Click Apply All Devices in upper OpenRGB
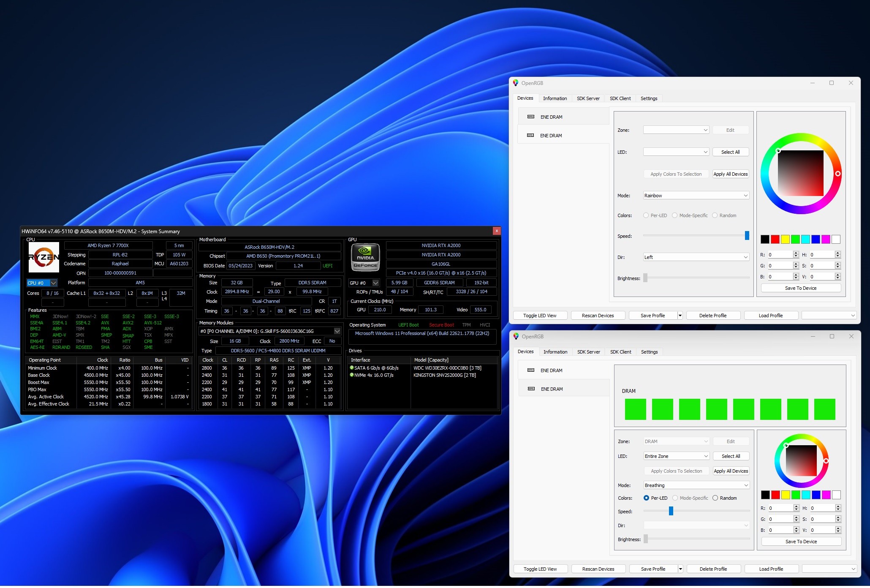870x588 pixels. (x=730, y=174)
